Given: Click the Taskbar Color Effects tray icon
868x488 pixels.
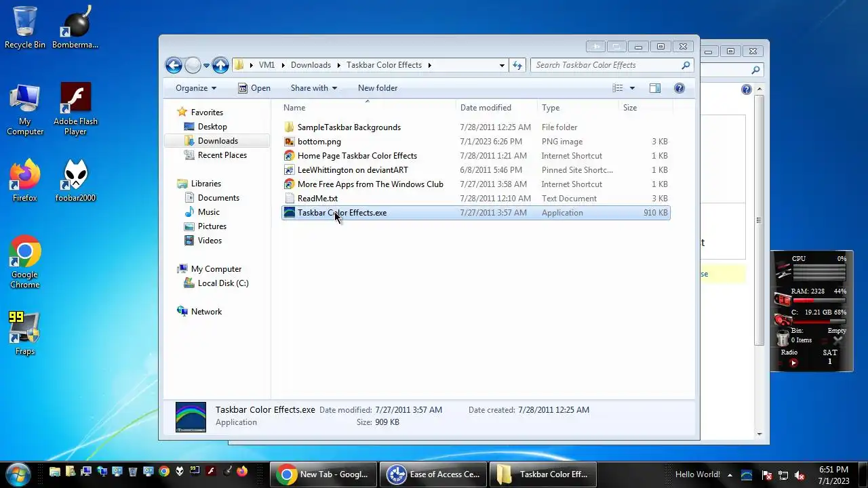Looking at the screenshot, I should pyautogui.click(x=747, y=475).
